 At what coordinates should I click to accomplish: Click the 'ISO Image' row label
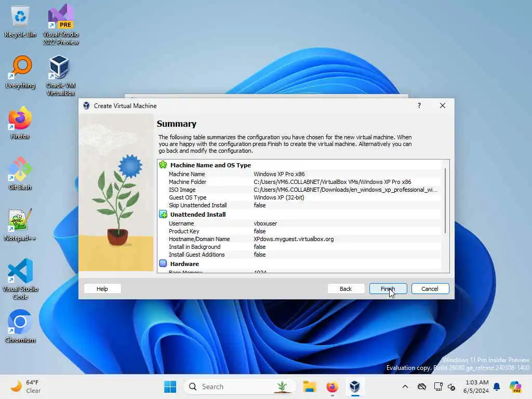coord(182,190)
